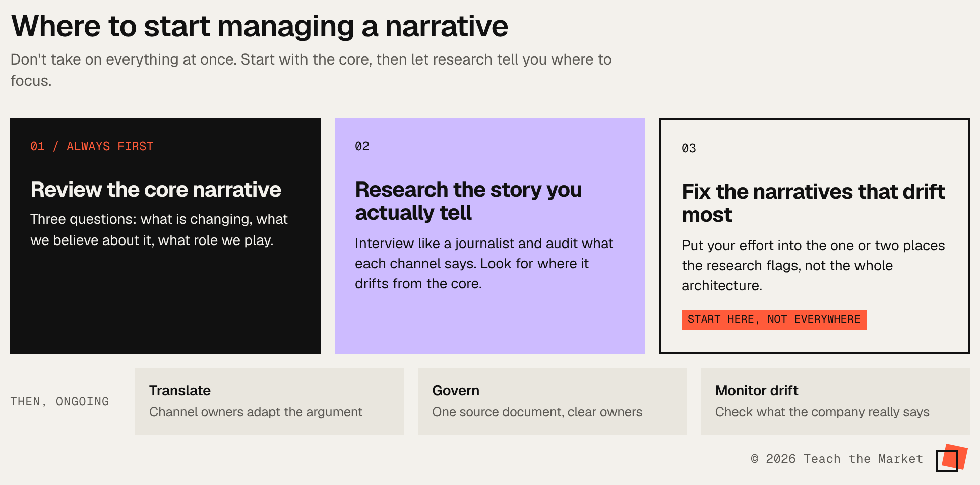Click the 'Monitor drift' card title
Screen dimensions: 980x485
[757, 391]
